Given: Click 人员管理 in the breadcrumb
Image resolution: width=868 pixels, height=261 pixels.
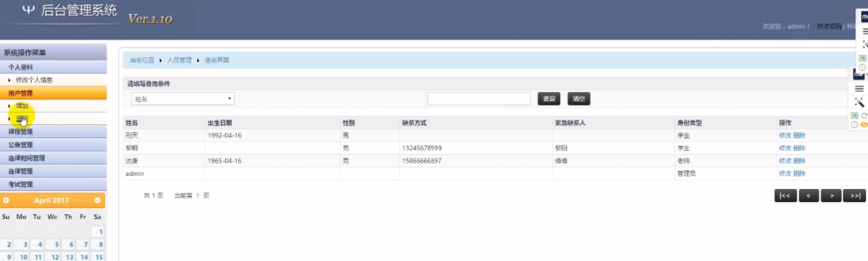Looking at the screenshot, I should (x=179, y=60).
